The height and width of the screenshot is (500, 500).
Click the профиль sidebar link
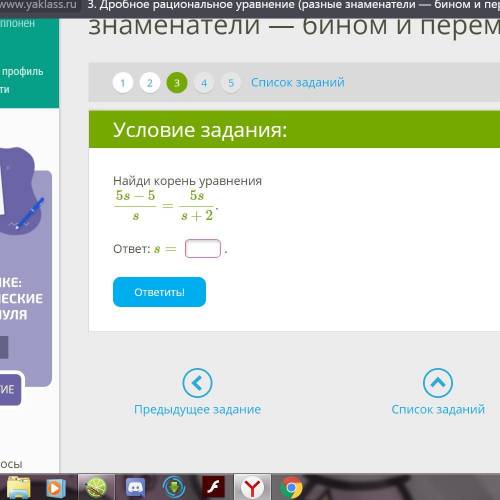point(23,71)
